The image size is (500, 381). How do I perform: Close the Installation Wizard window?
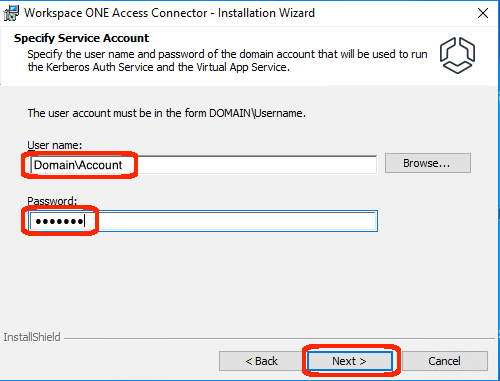(483, 13)
